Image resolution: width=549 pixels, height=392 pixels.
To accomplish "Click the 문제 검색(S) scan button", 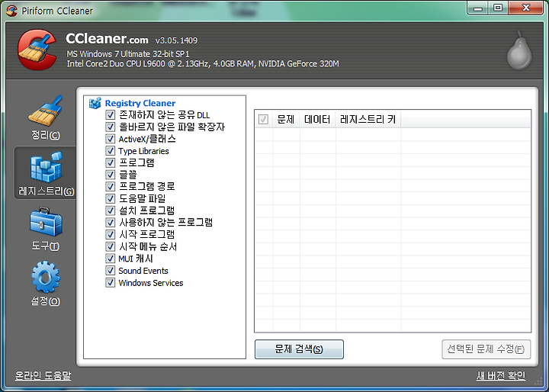I will [x=299, y=349].
